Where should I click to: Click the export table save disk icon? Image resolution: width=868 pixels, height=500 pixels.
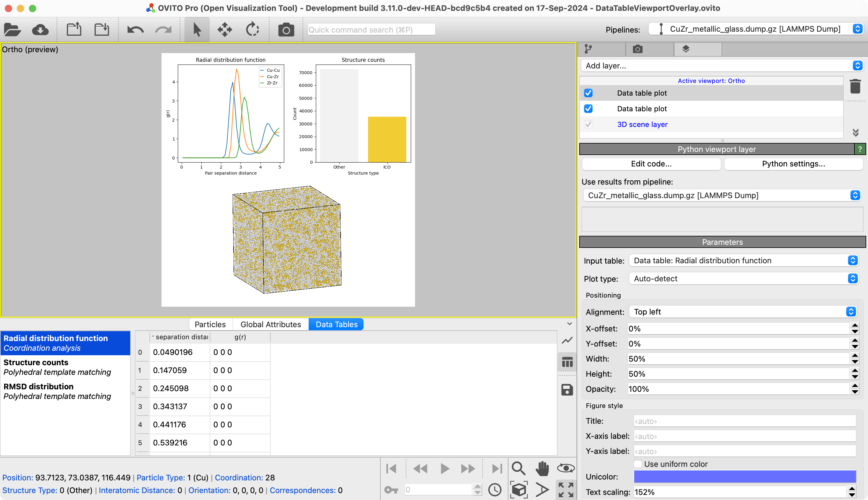pos(567,390)
